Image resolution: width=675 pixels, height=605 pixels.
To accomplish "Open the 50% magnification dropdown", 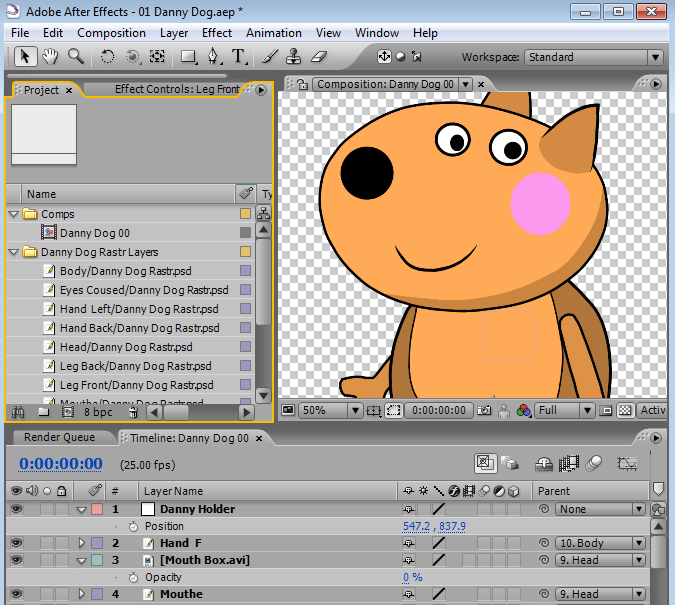I will tap(330, 410).
